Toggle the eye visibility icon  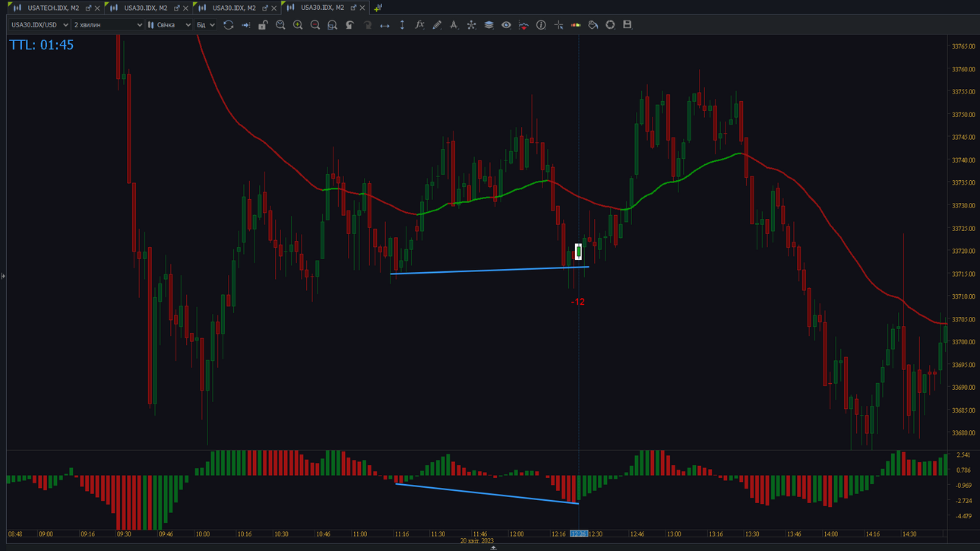click(506, 25)
